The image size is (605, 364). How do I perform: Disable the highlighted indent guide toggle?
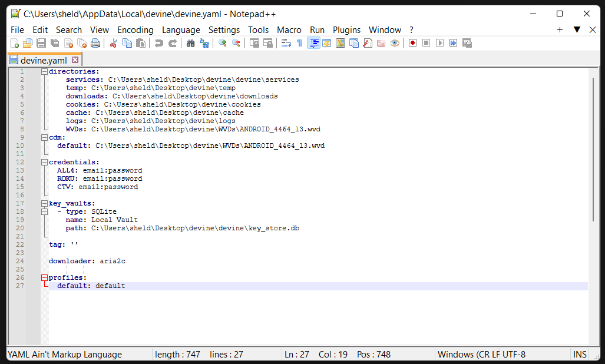[x=313, y=43]
